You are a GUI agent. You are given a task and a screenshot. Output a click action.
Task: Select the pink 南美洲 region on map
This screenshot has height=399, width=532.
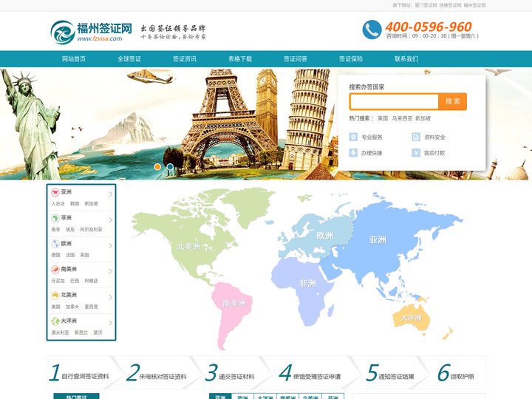(234, 303)
